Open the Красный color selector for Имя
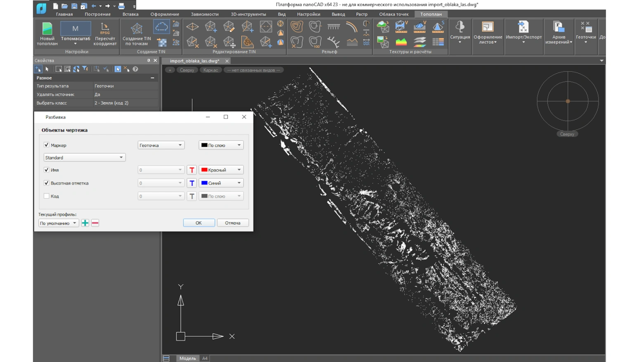The width and height of the screenshot is (644, 362). pyautogui.click(x=221, y=170)
